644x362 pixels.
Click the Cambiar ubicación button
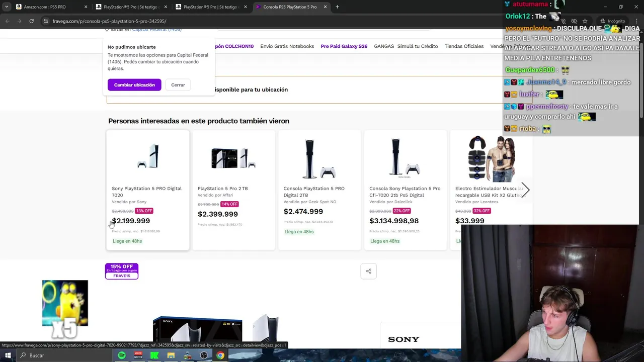pyautogui.click(x=134, y=85)
